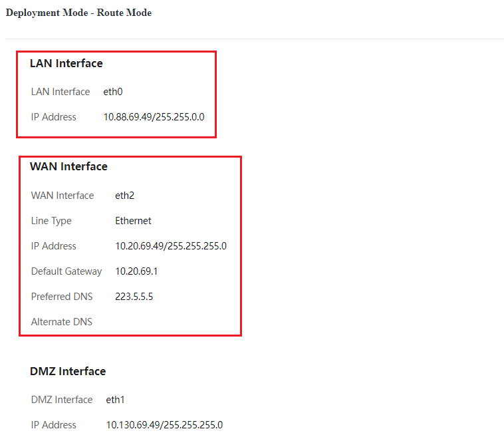Screen dimensions: 504x439
Task: Select the Ethernet line type value
Action: pos(133,221)
